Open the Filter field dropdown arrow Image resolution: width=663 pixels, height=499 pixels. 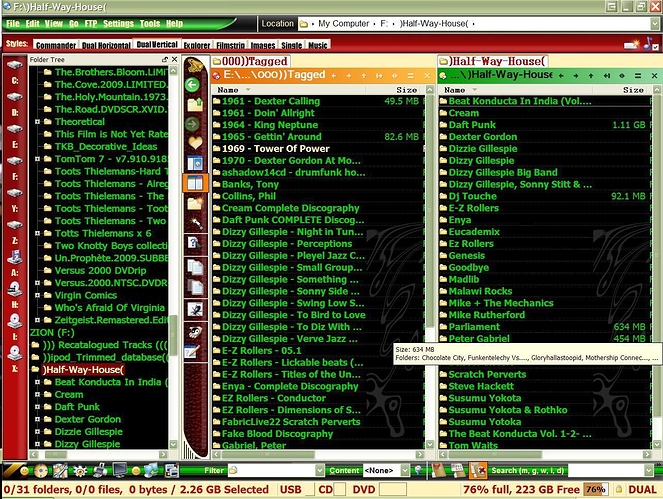point(320,470)
